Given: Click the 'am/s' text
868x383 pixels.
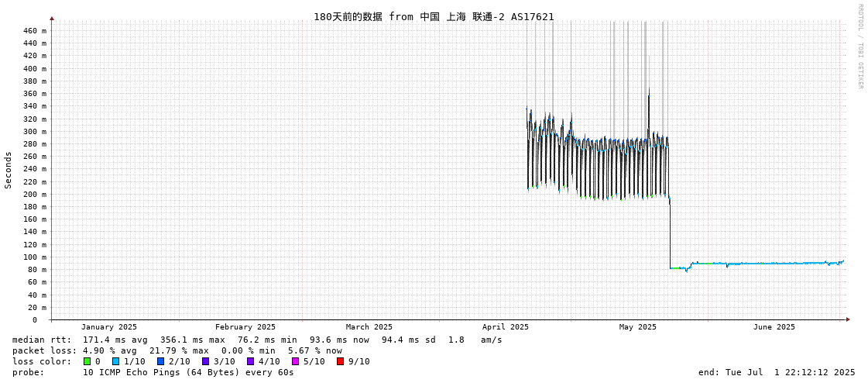Looking at the screenshot, I should 492,340.
